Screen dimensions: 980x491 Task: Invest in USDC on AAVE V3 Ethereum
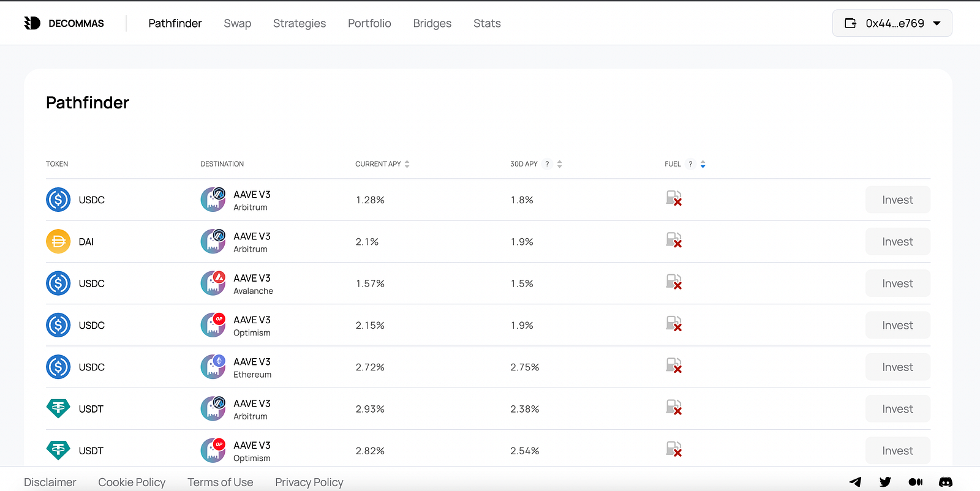coord(897,367)
